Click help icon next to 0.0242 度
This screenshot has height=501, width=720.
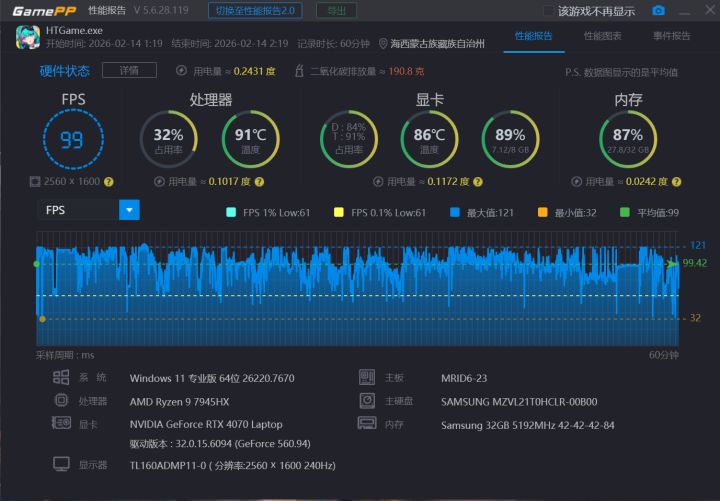(x=676, y=182)
